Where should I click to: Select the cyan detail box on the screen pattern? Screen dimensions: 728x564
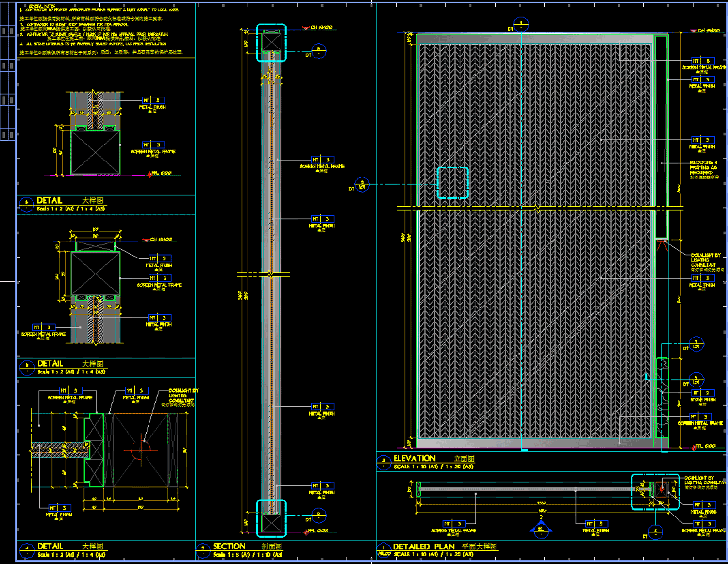[452, 183]
